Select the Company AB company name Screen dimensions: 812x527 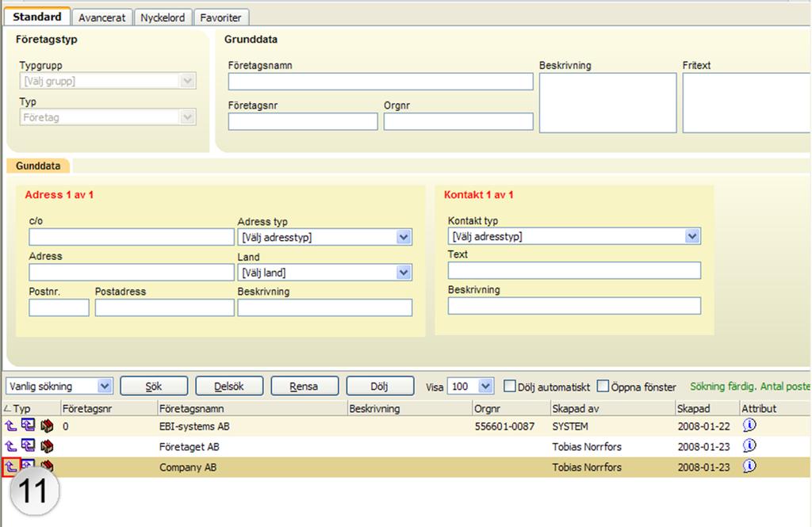coord(188,467)
